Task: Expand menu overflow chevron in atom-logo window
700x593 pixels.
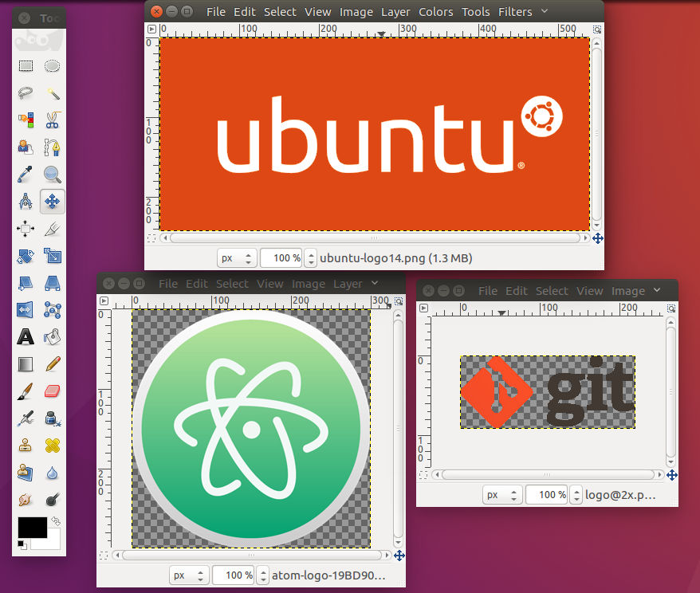Action: (x=375, y=283)
